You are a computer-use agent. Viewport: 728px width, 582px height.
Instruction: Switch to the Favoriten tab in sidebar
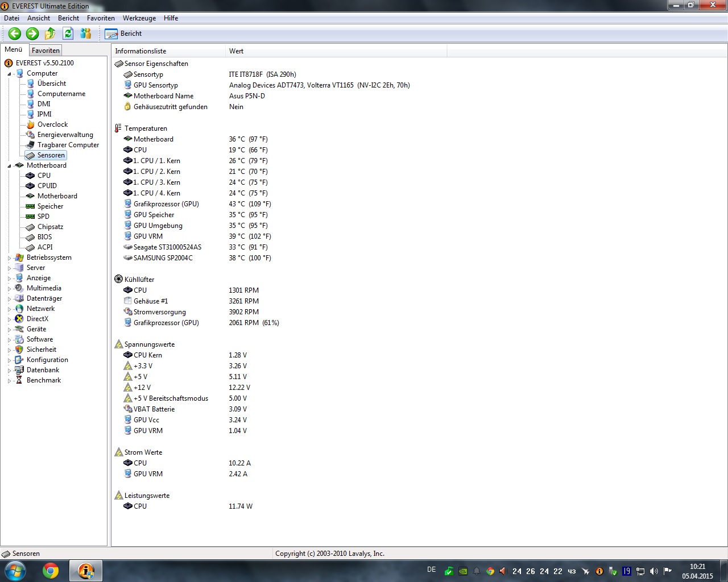45,51
